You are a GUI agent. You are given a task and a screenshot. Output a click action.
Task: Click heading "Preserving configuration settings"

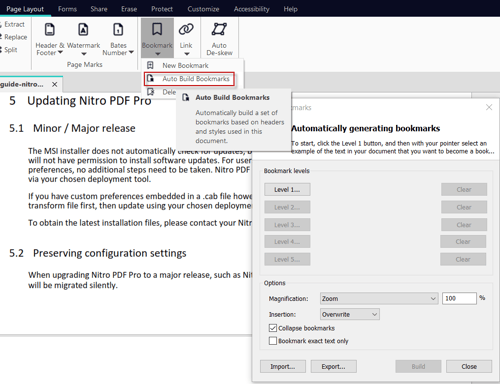(x=109, y=253)
